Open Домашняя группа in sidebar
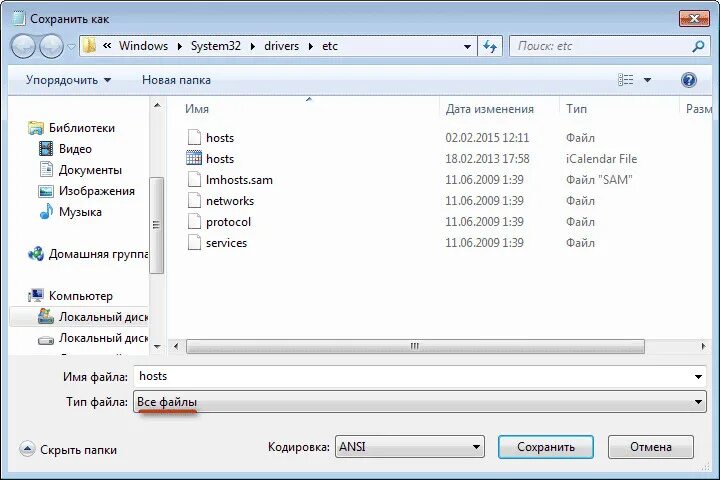Screen dimensions: 720x480 pos(98,254)
